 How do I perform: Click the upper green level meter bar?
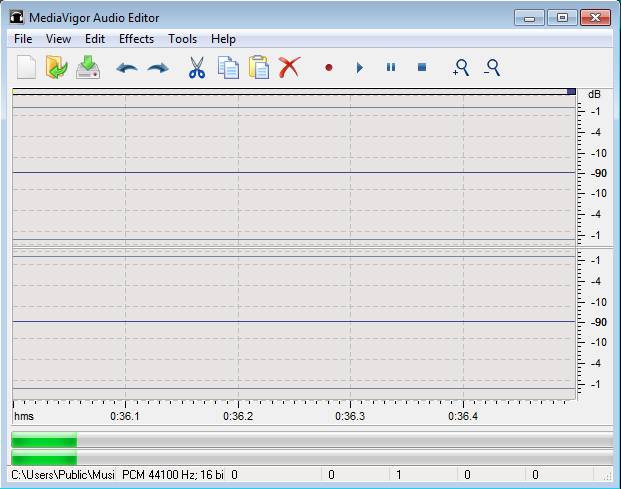pyautogui.click(x=44, y=440)
